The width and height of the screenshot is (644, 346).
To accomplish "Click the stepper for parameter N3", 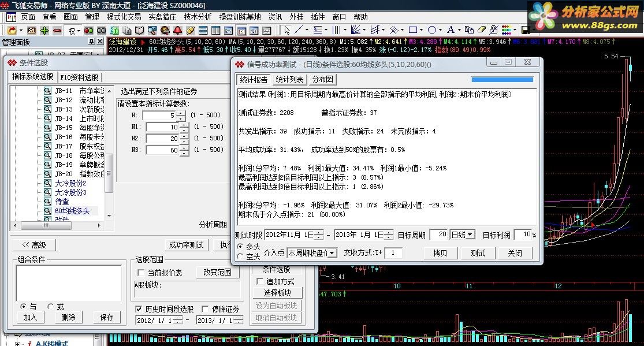I will [x=184, y=150].
